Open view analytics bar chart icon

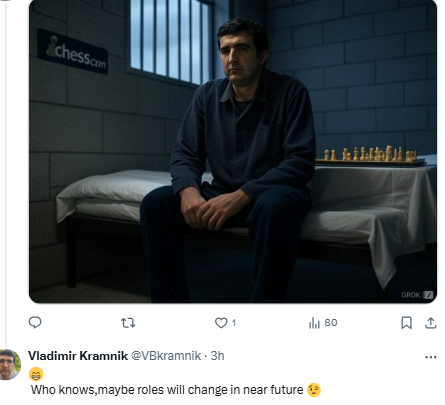click(x=314, y=323)
